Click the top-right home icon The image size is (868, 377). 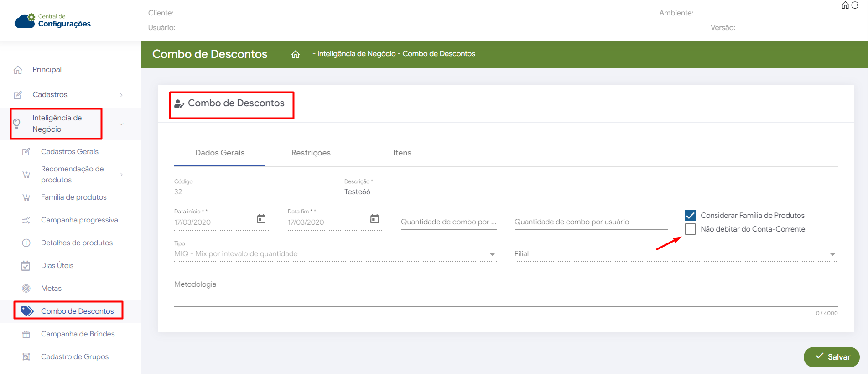pyautogui.click(x=845, y=5)
